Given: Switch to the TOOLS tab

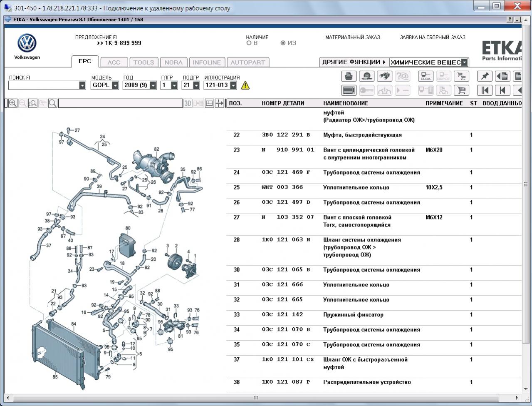Looking at the screenshot, I should pos(144,62).
